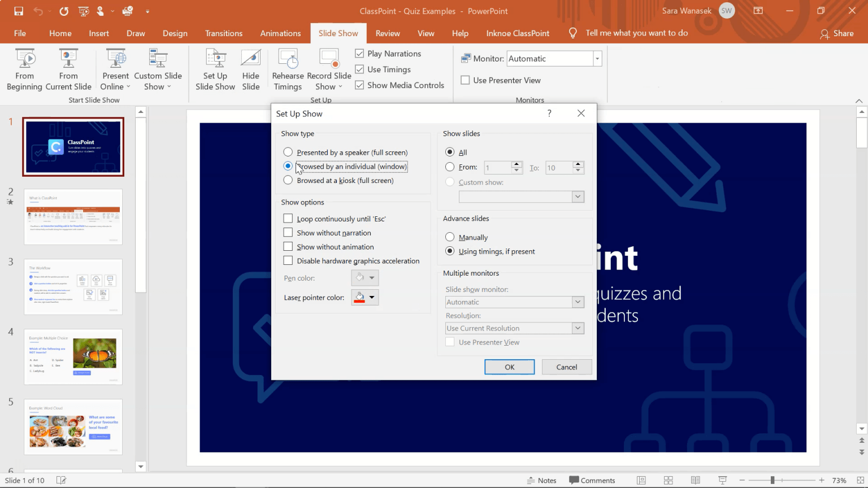Open the Resolution dropdown
The height and width of the screenshot is (488, 868).
pyautogui.click(x=577, y=328)
